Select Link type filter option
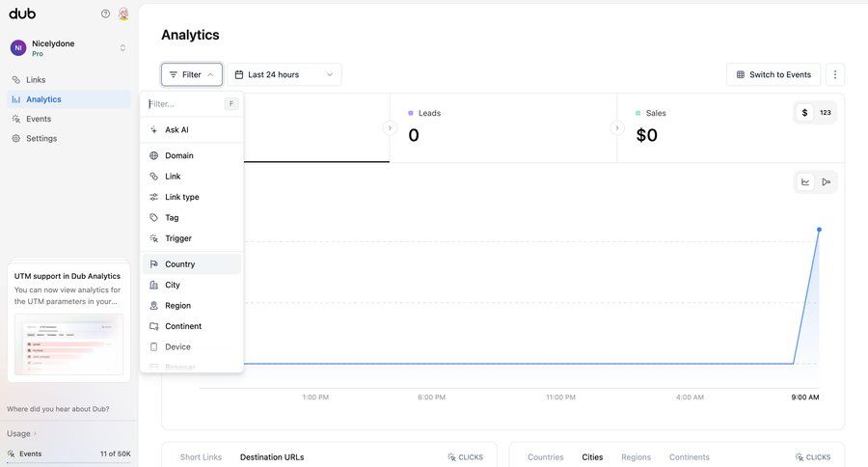Screen dimensions: 868x467 192,197
